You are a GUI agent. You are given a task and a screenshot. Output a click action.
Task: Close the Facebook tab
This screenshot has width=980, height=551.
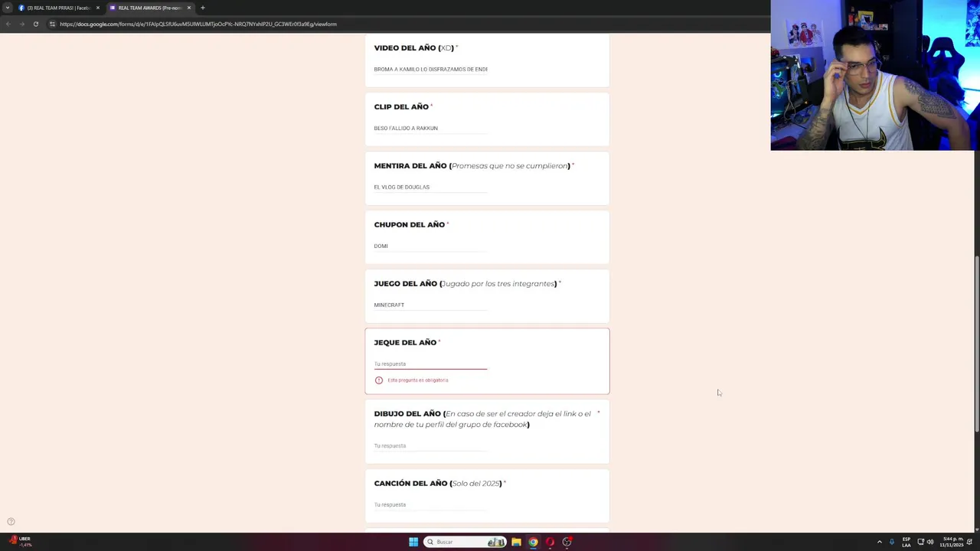(x=97, y=8)
